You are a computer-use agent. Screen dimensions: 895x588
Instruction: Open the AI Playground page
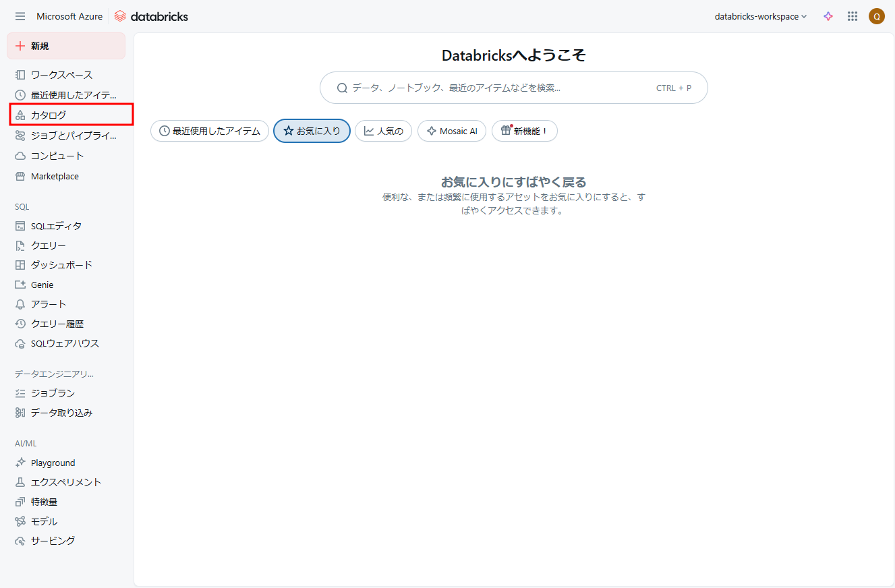(x=53, y=463)
